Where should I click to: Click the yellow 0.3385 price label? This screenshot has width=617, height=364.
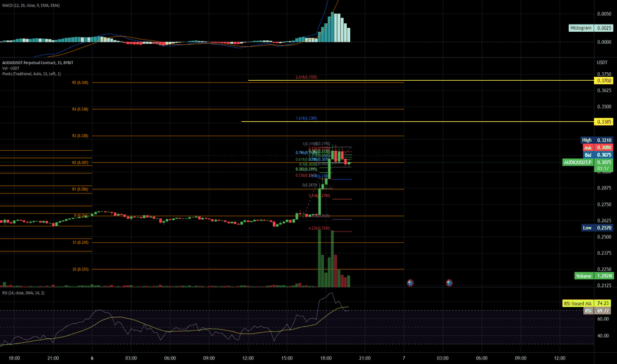click(x=604, y=122)
